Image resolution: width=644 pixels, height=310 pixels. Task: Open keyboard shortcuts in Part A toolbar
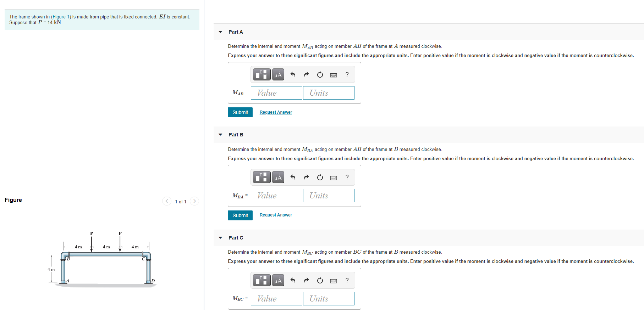tap(334, 75)
